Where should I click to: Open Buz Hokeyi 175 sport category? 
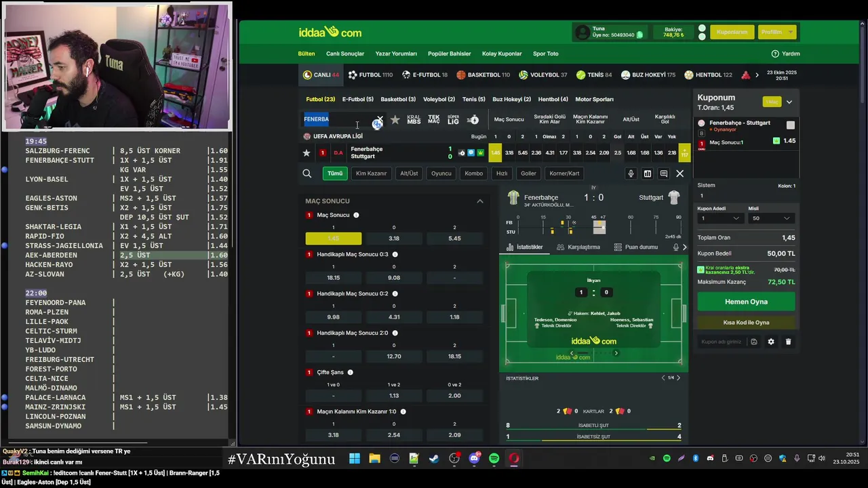[x=648, y=75]
